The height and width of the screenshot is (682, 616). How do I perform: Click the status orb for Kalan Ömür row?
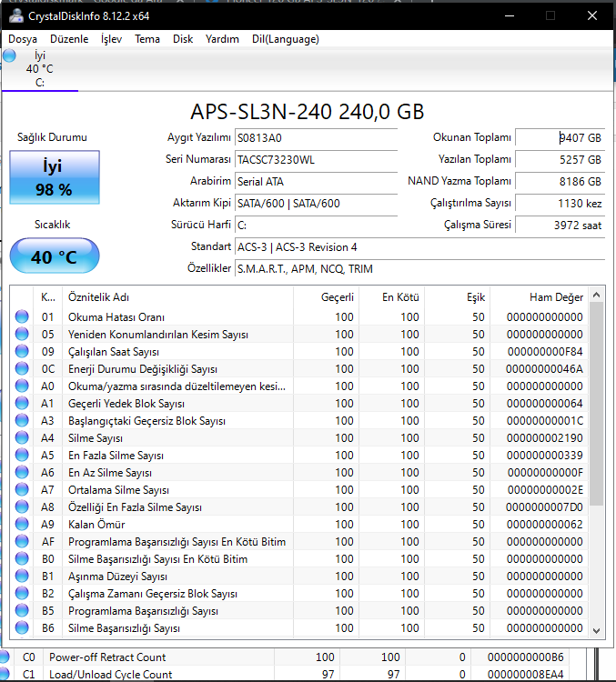[21, 525]
